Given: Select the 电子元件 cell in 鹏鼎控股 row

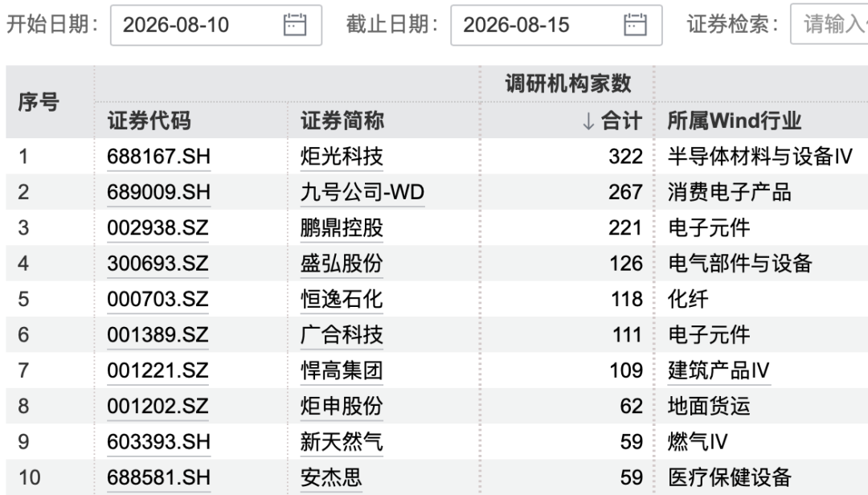Looking at the screenshot, I should click(709, 228).
